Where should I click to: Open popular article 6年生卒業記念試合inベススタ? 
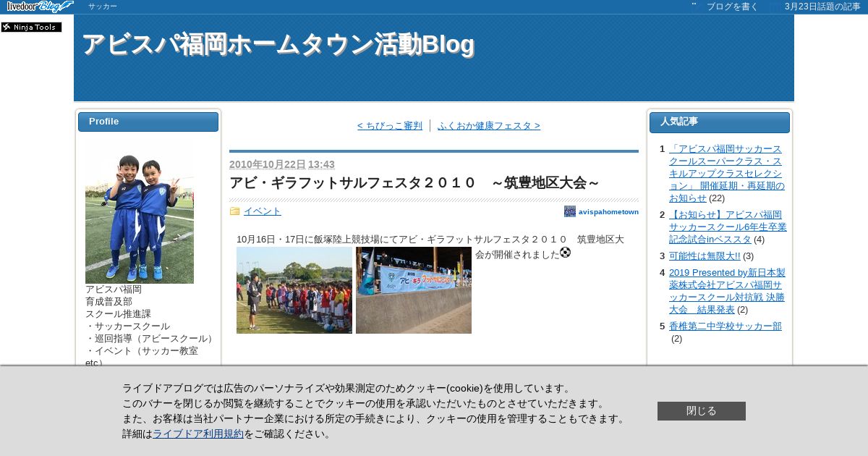(x=728, y=227)
